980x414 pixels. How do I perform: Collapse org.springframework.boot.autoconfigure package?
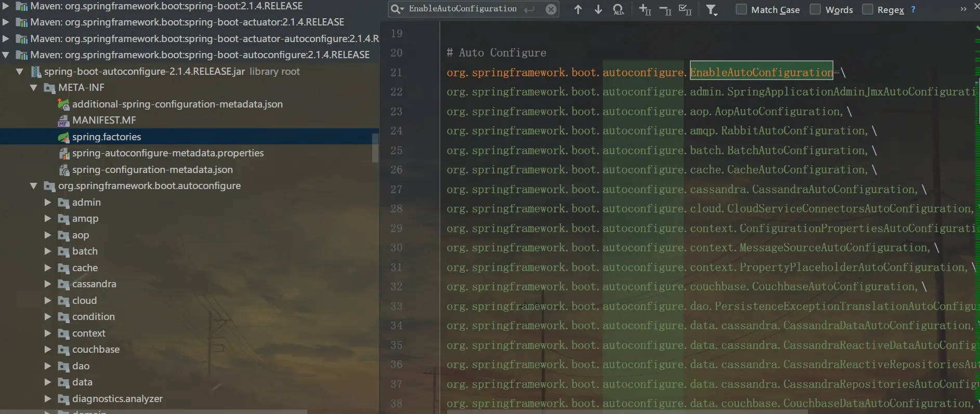pos(34,185)
